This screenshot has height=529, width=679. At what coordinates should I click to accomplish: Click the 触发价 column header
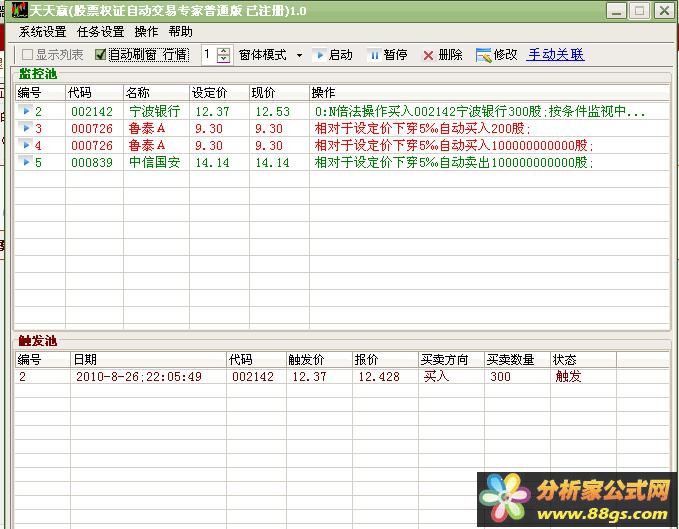[x=319, y=360]
